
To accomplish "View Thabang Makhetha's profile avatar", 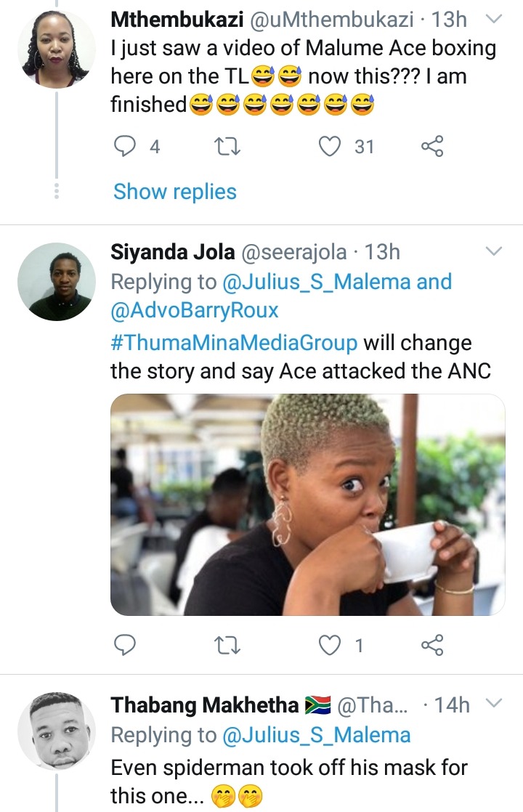I will tap(57, 731).
